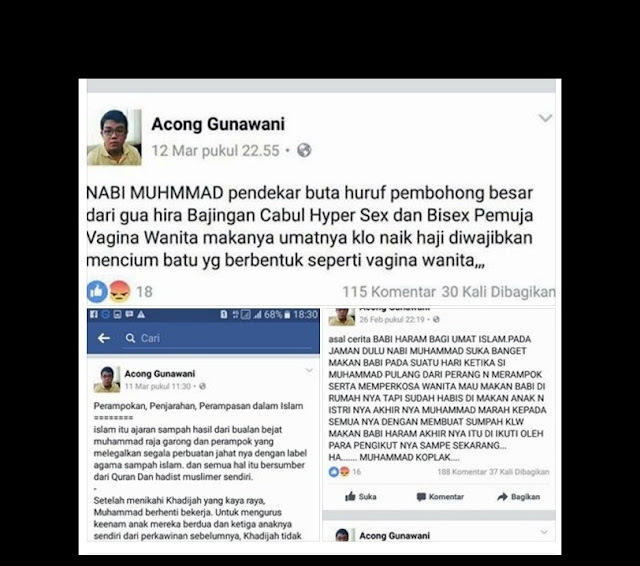Click the Komentar comment button

[440, 497]
